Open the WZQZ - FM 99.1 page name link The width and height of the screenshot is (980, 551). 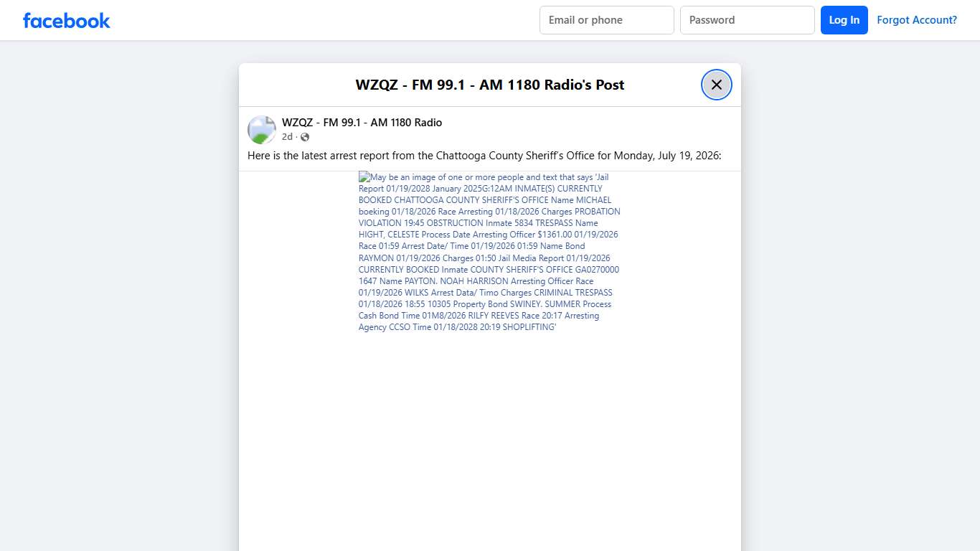pos(362,122)
